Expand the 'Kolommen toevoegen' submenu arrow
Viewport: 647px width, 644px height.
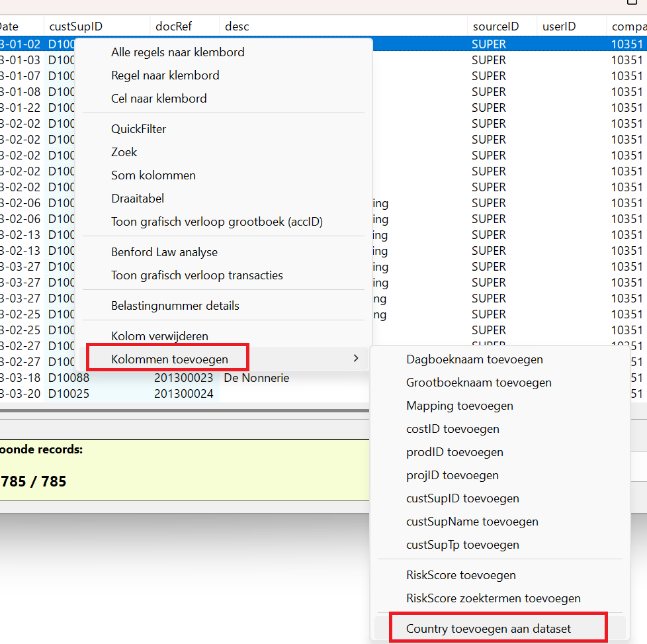click(355, 359)
